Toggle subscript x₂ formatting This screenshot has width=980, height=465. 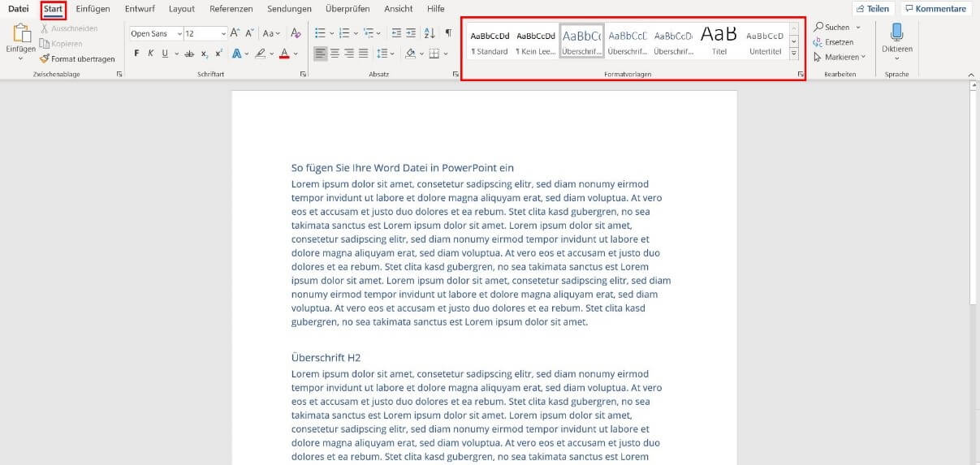205,54
